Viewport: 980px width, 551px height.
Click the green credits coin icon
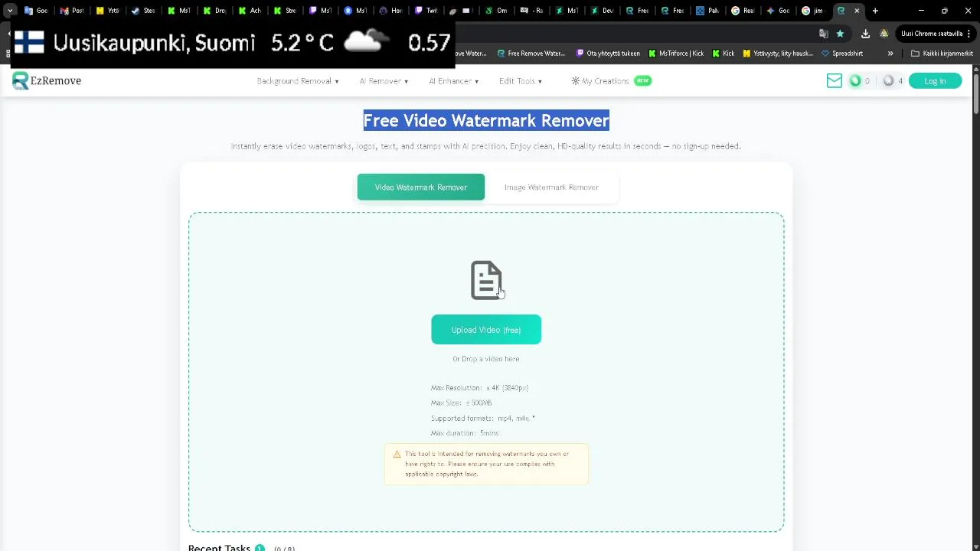[x=855, y=81]
